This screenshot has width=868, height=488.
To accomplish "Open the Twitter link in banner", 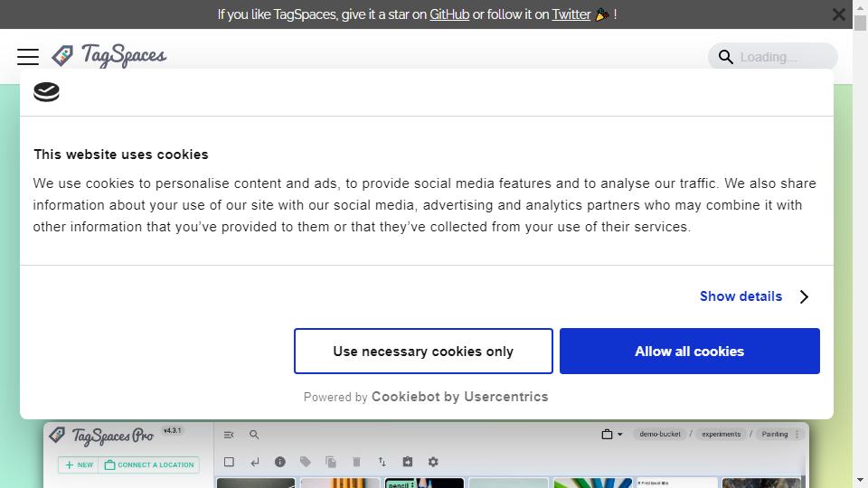I will (571, 14).
